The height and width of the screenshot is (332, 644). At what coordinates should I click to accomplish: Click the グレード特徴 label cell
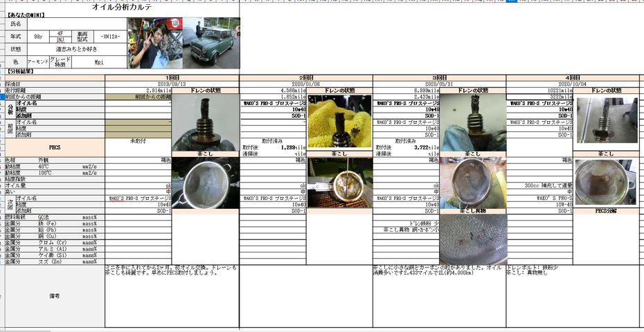coord(60,62)
